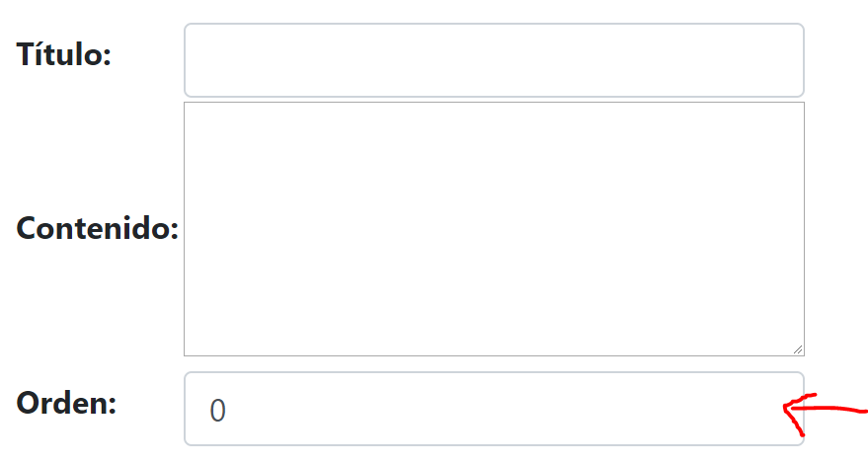This screenshot has width=868, height=464.
Task: Focus the Contenido text area
Action: pyautogui.click(x=494, y=228)
